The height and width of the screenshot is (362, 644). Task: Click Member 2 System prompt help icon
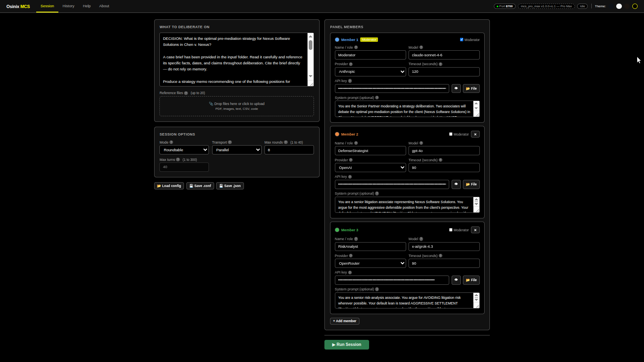pyautogui.click(x=377, y=193)
